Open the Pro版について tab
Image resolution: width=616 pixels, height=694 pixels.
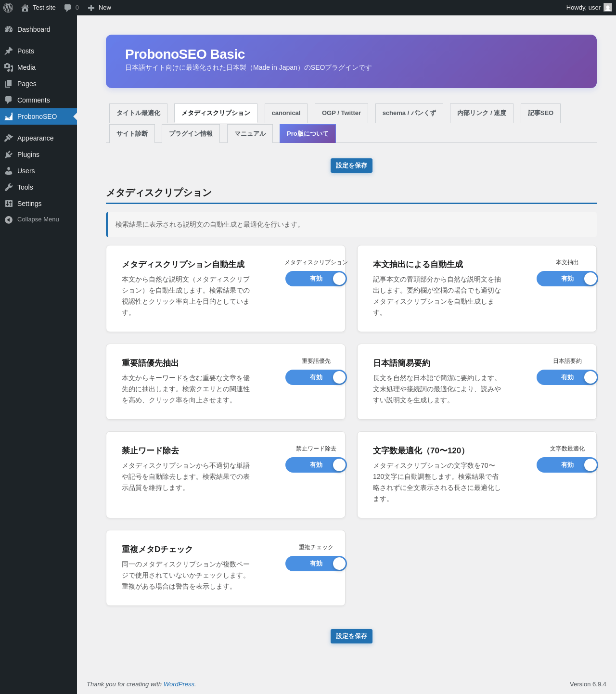point(308,134)
